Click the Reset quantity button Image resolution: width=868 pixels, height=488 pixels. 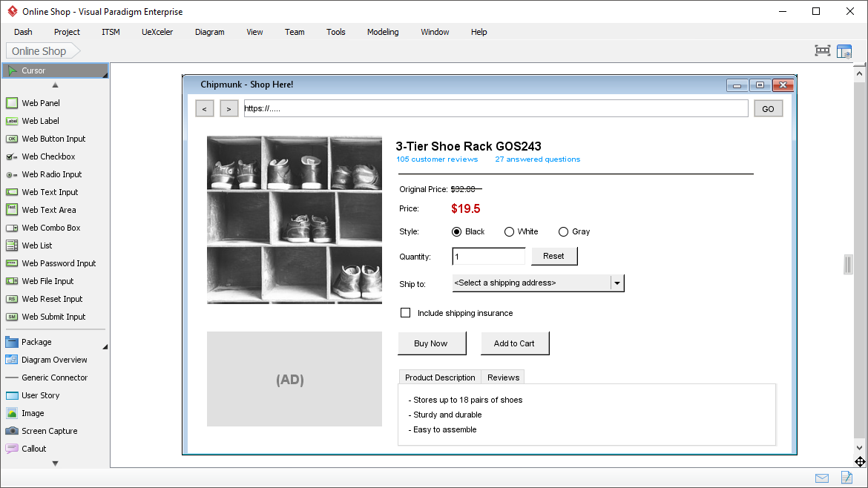pos(554,256)
